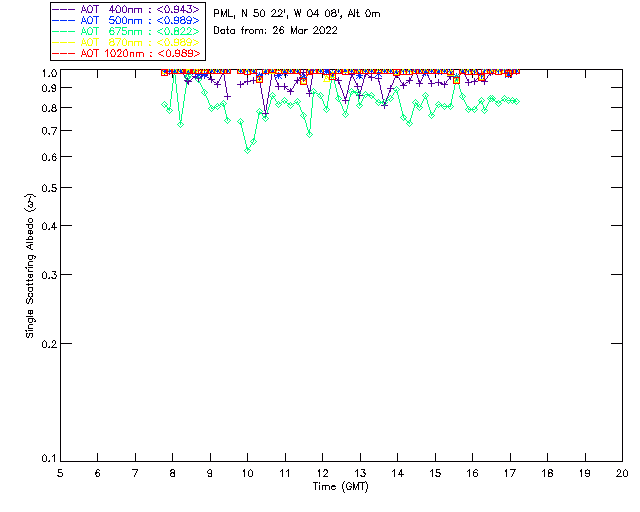The height and width of the screenshot is (512, 640).
Task: Click the y-axis label 1.0
Action: 49,73
